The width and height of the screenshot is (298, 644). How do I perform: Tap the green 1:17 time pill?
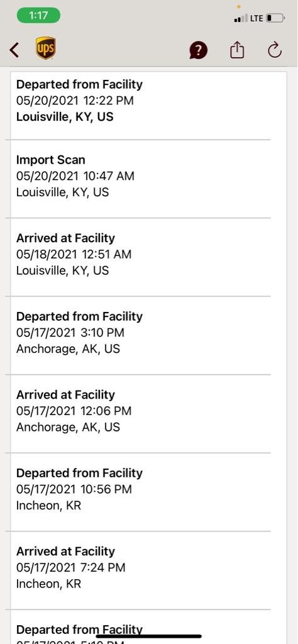click(x=38, y=16)
